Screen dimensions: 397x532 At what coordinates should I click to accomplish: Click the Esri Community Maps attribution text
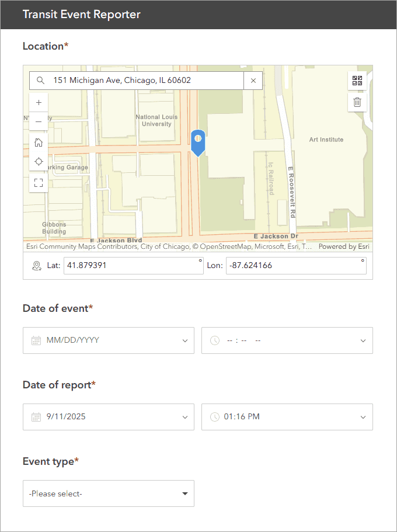(169, 246)
